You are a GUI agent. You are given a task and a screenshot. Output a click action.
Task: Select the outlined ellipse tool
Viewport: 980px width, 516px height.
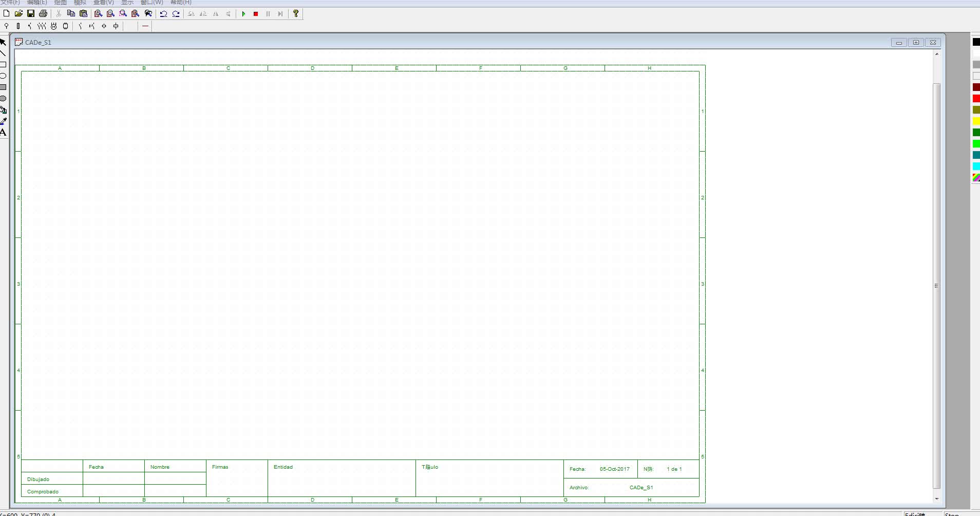tap(3, 76)
